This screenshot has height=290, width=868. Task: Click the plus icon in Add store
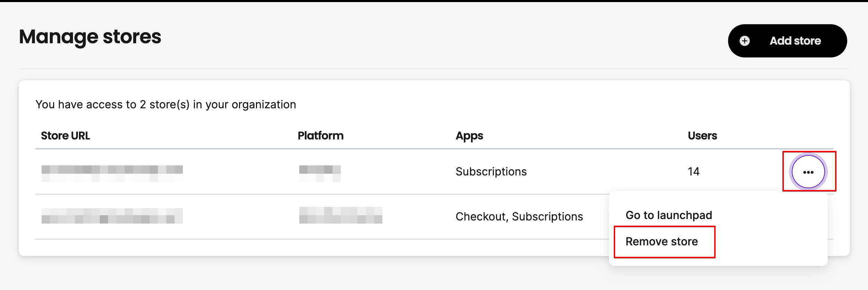coord(745,41)
